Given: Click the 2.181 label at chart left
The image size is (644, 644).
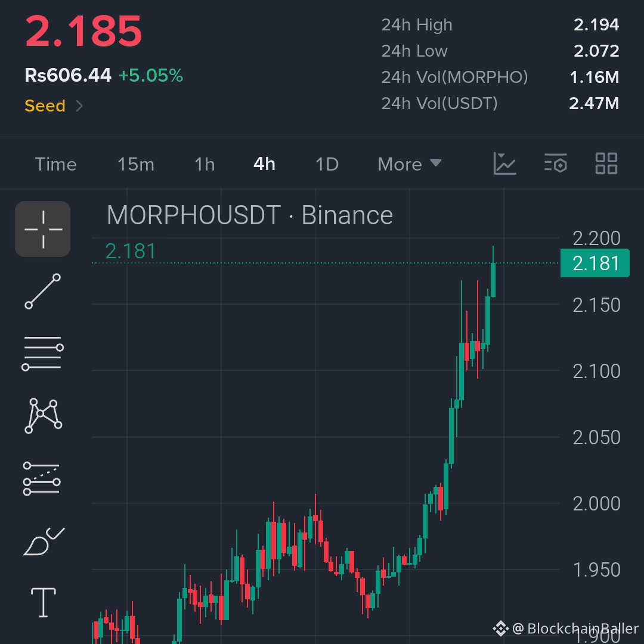Looking at the screenshot, I should pos(130,251).
